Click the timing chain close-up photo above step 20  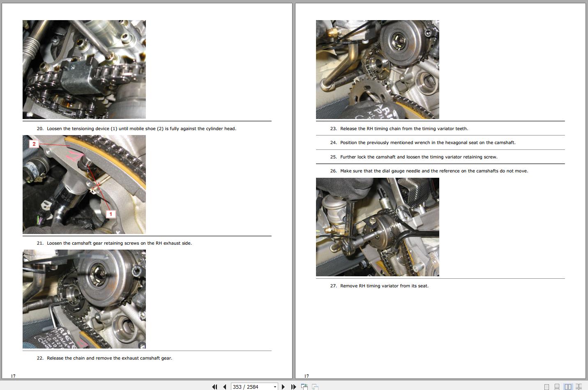[84, 69]
